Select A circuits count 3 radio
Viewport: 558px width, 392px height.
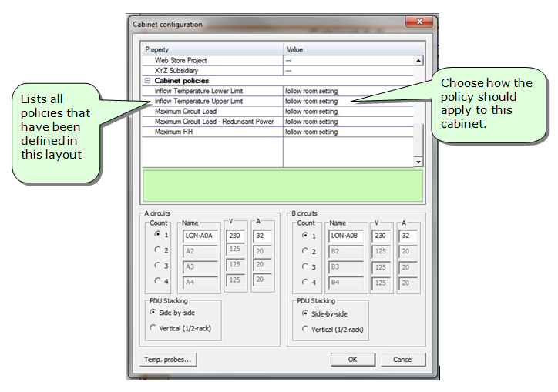pyautogui.click(x=157, y=266)
